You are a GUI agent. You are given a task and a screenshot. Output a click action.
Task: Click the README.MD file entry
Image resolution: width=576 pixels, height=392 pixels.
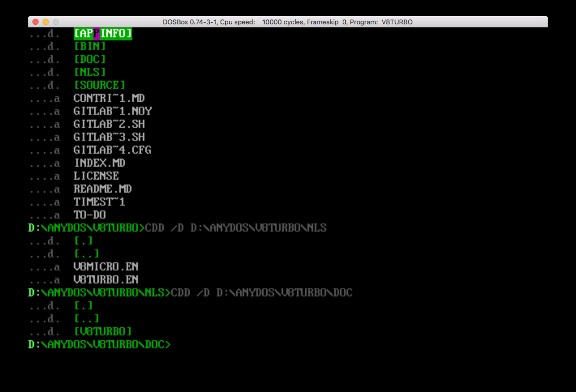click(x=102, y=189)
